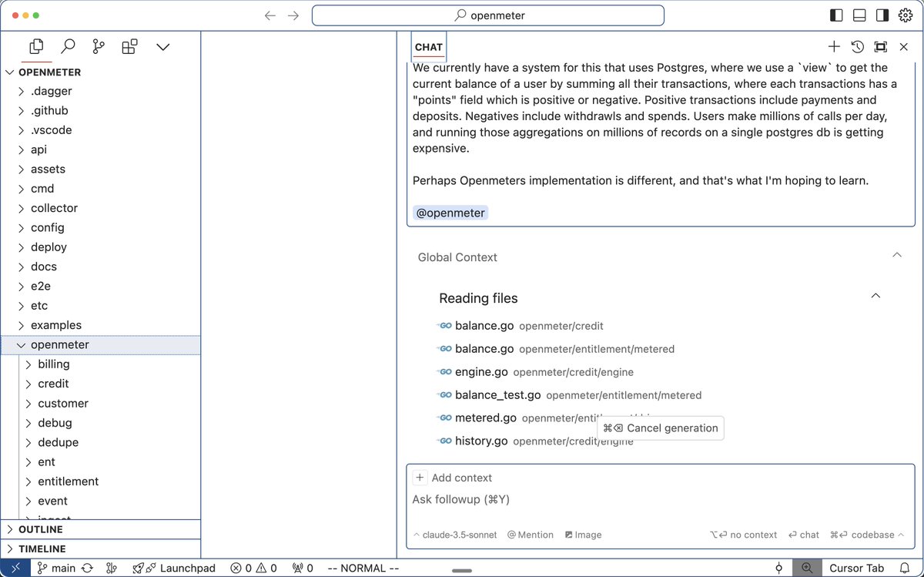The width and height of the screenshot is (924, 577).
Task: Expand chat to full editor icon
Action: click(x=881, y=47)
